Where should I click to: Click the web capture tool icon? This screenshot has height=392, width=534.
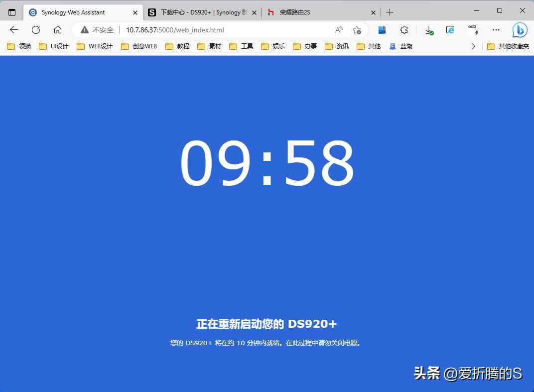point(472,30)
